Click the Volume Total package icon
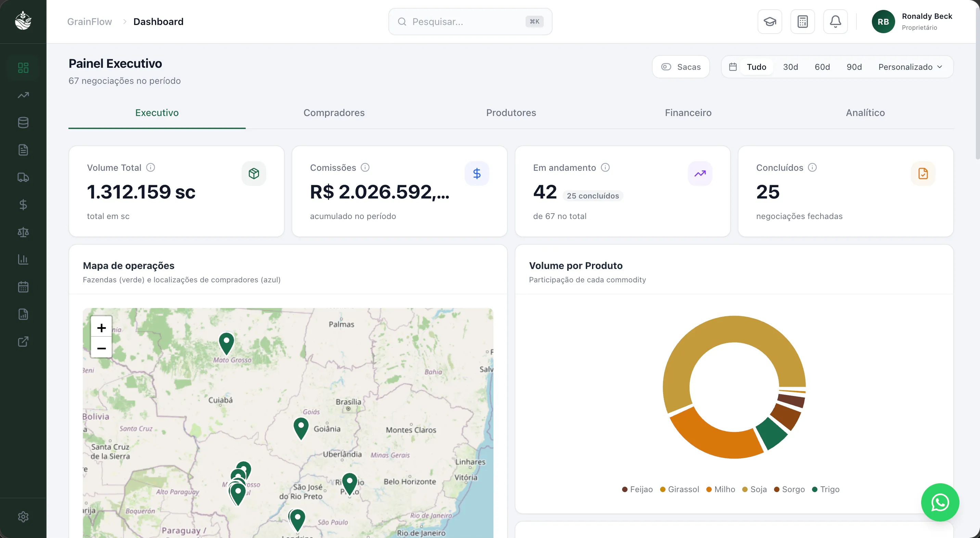Image resolution: width=980 pixels, height=538 pixels. coord(254,174)
